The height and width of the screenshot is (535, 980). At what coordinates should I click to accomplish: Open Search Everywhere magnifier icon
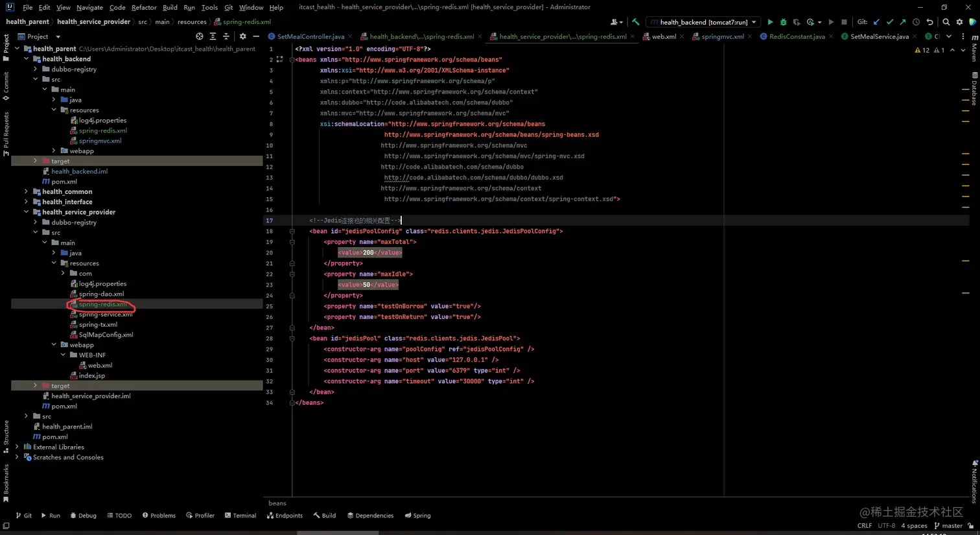(x=946, y=22)
